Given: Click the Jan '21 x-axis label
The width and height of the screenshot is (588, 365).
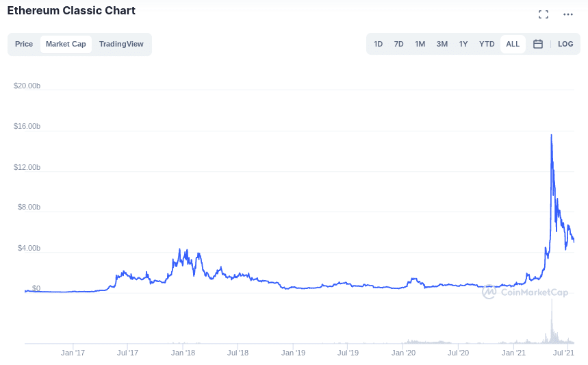Looking at the screenshot, I should (x=514, y=353).
